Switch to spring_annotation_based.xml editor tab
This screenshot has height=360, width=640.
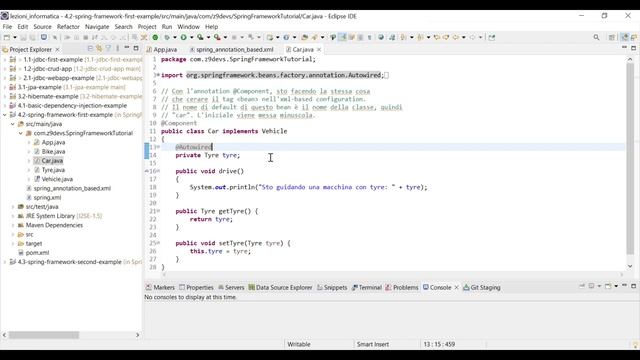[231, 49]
